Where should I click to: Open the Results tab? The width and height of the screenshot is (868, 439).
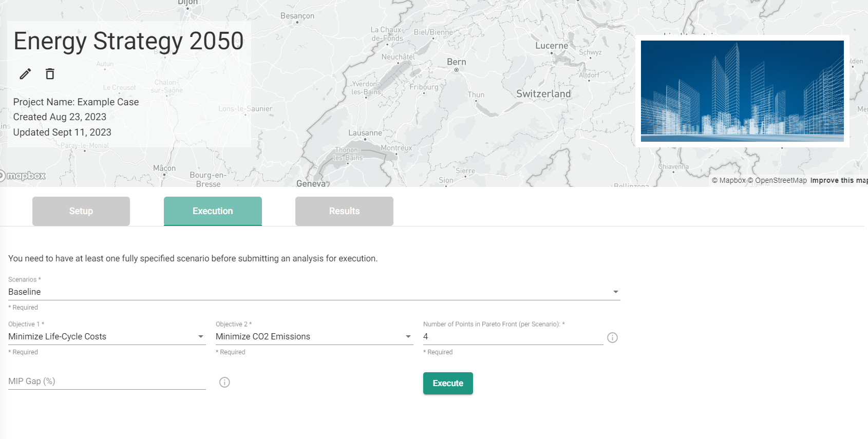pos(344,211)
